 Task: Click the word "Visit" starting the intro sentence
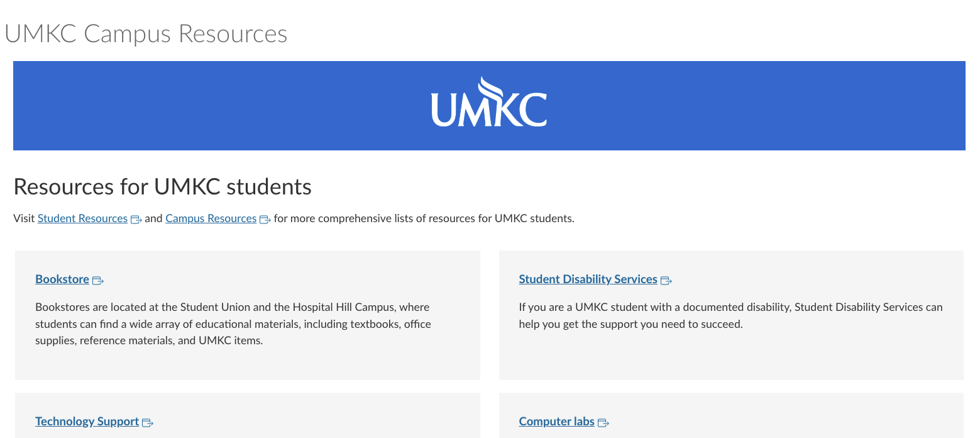point(24,219)
